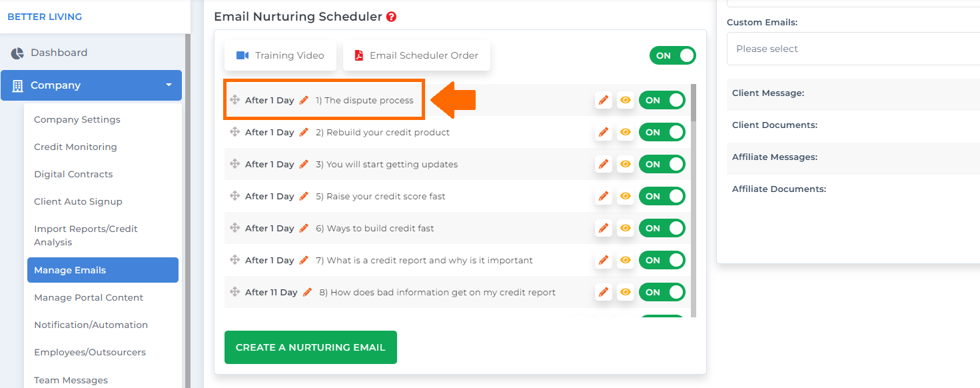Screen dimensions: 980x388
Task: Click the red help icon beside Email Nurturing Scheduler
Action: (x=392, y=17)
